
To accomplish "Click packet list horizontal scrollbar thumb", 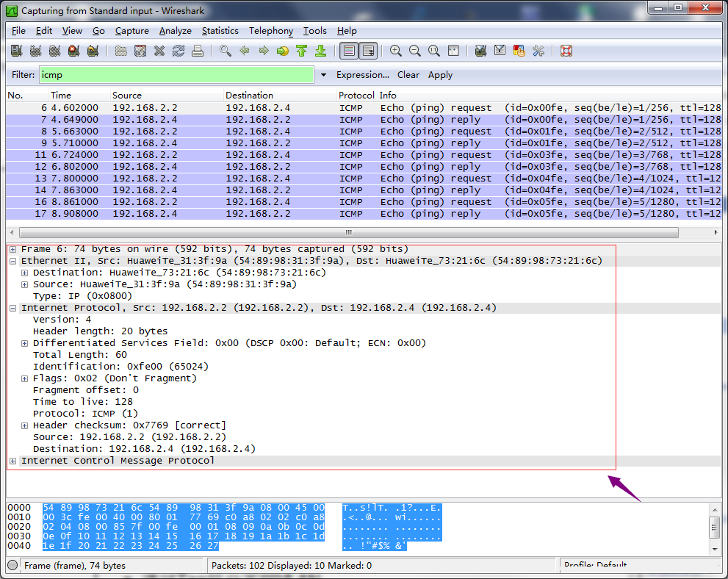I will [349, 232].
